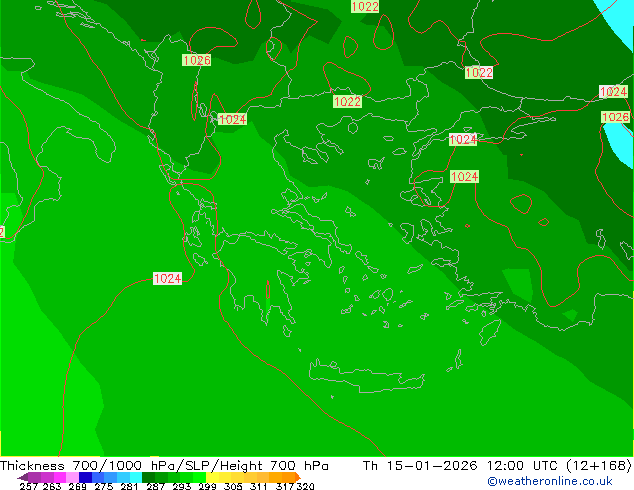
Task: Pick the bright lime green legend swatch
Action: [200, 477]
